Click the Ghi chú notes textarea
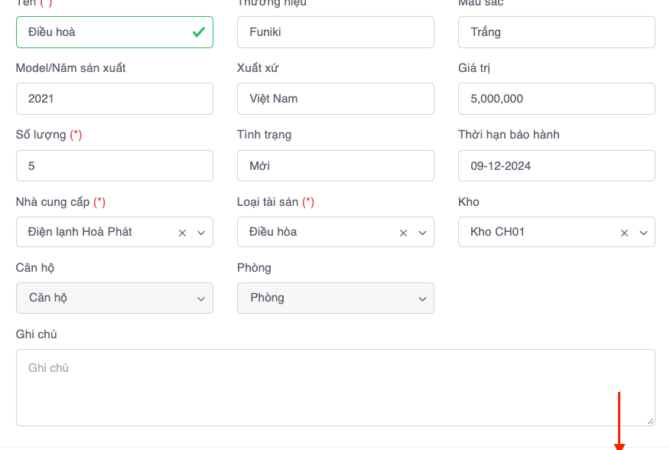 (x=335, y=387)
